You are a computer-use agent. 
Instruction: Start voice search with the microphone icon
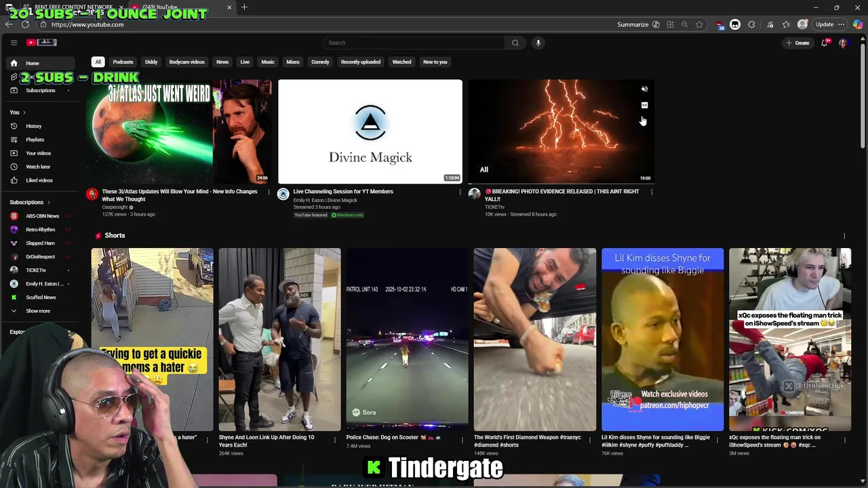[x=538, y=43]
